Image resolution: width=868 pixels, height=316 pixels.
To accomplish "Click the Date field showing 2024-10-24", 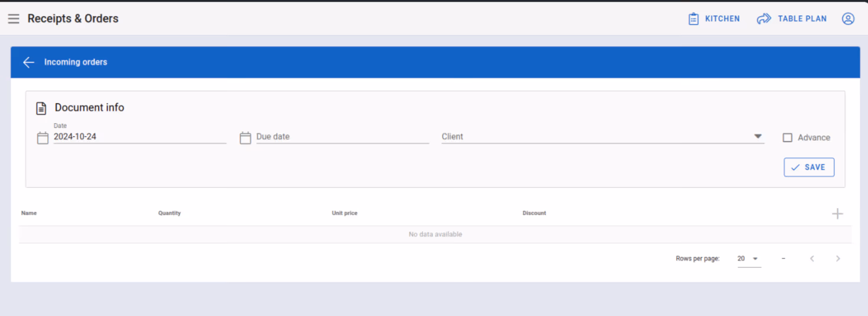I will [139, 137].
